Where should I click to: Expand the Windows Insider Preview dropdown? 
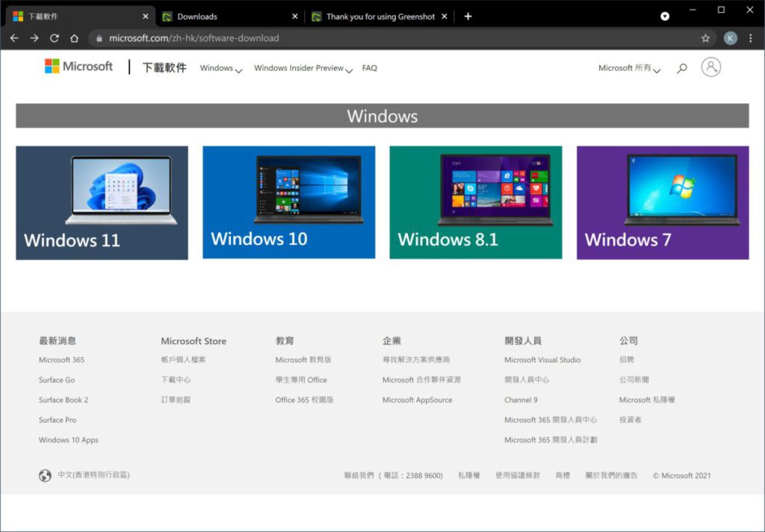click(x=303, y=68)
